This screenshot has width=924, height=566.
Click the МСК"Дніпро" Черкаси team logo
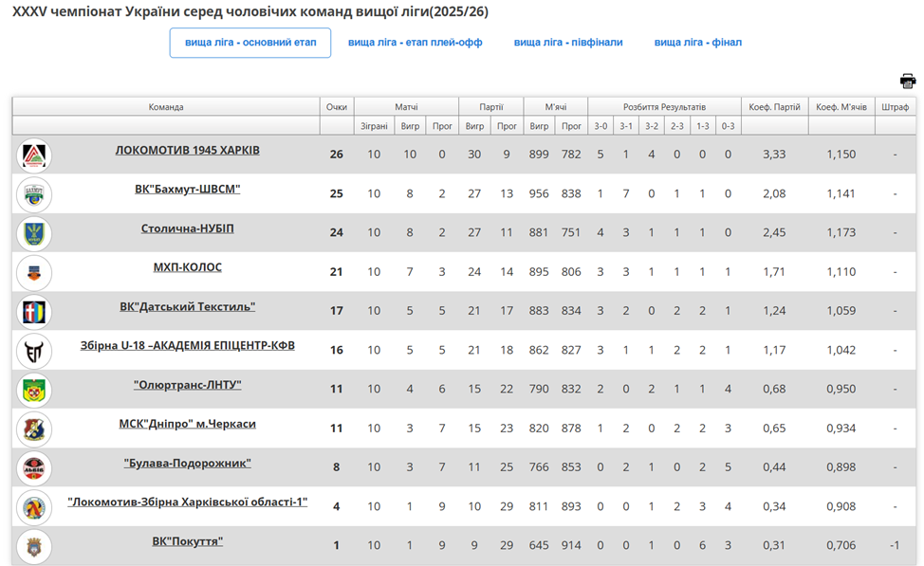34,429
